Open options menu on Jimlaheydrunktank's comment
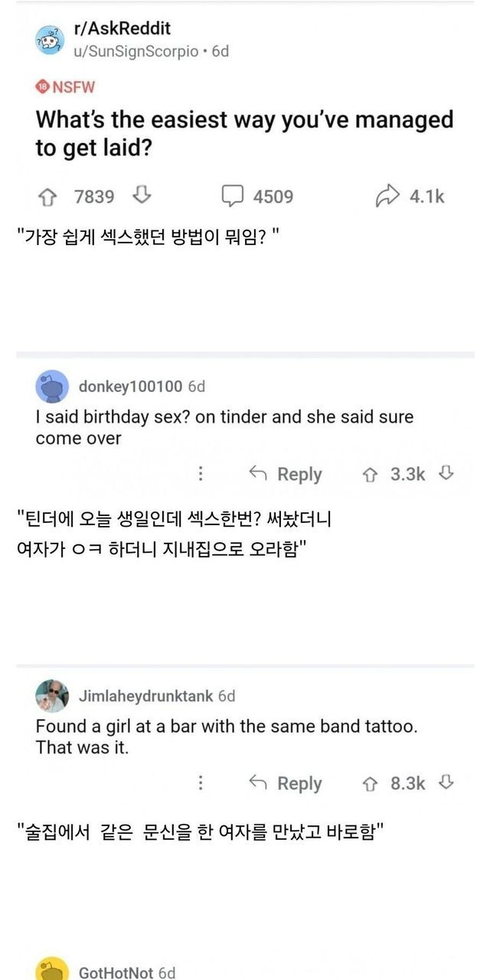Screen dimensions: 490x980 (x=201, y=783)
